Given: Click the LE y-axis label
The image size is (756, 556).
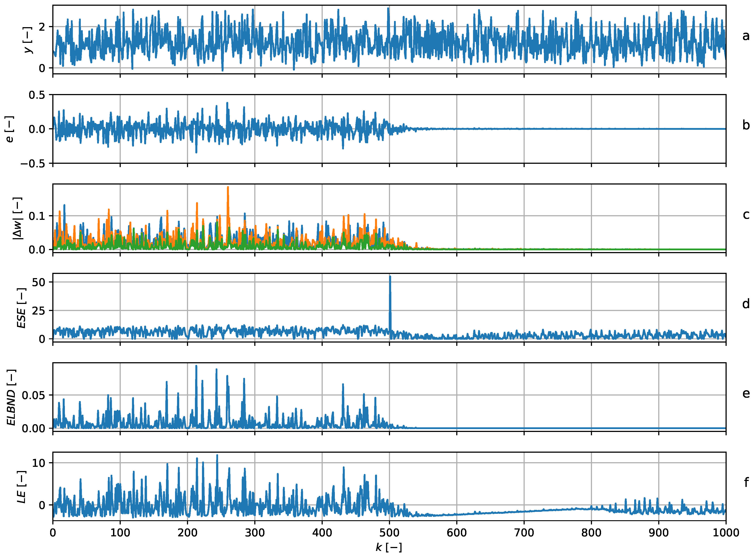Looking at the screenshot, I should coord(22,487).
